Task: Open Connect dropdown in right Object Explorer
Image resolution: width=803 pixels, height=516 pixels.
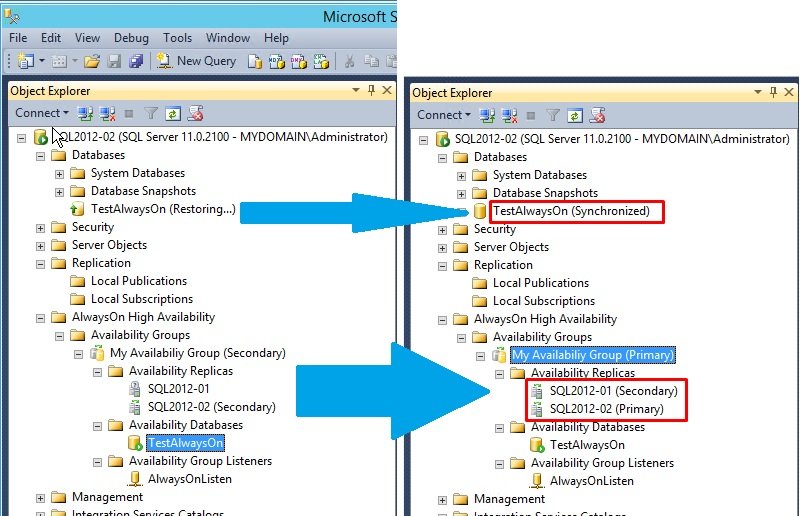Action: click(441, 115)
